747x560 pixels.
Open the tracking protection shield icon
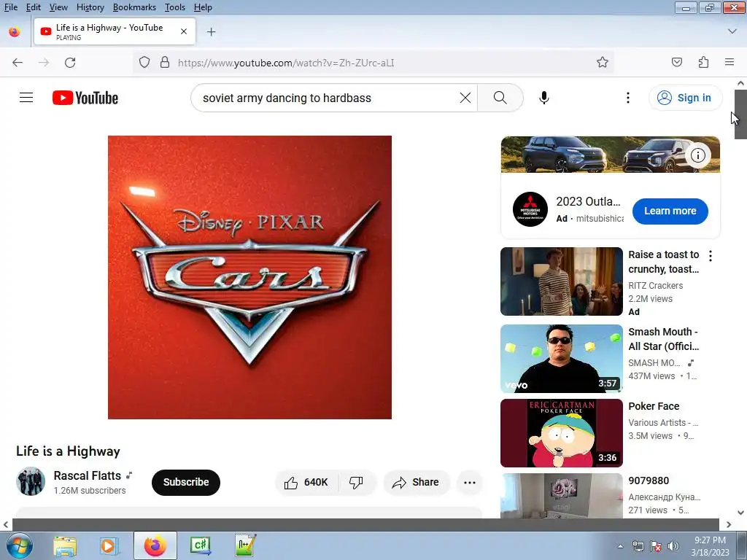point(144,63)
